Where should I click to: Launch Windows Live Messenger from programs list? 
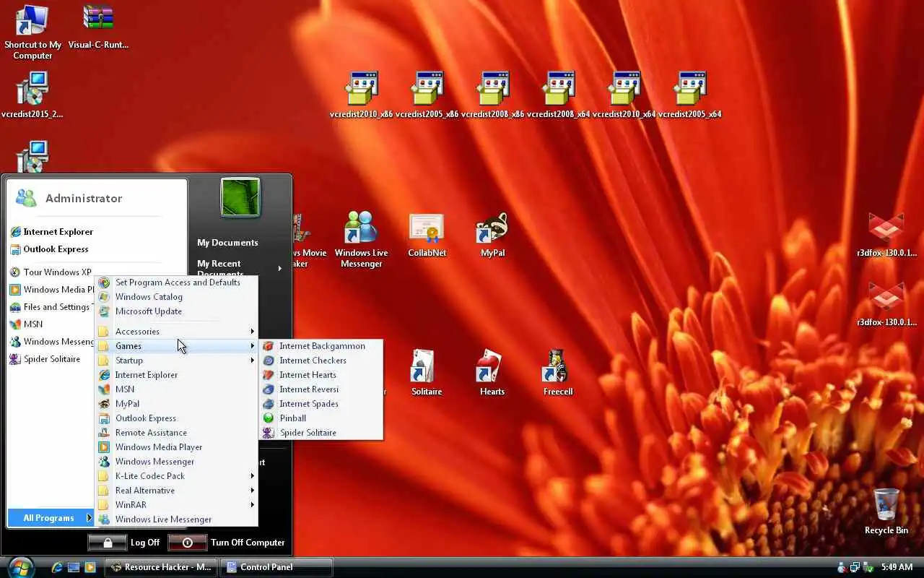[x=177, y=519]
